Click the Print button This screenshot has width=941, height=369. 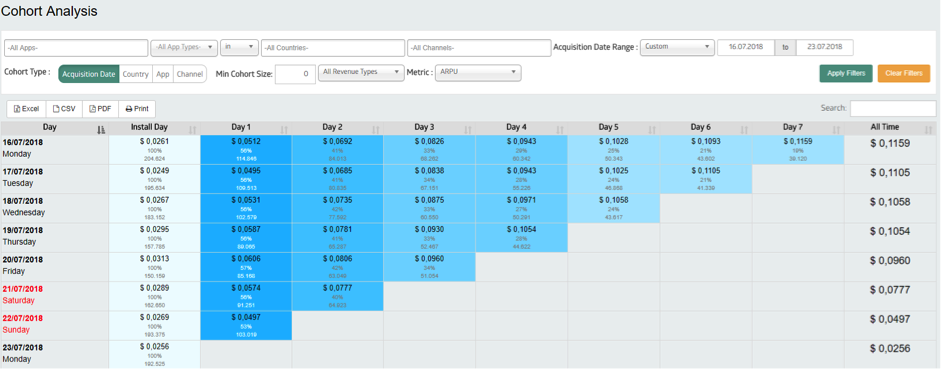(x=137, y=109)
